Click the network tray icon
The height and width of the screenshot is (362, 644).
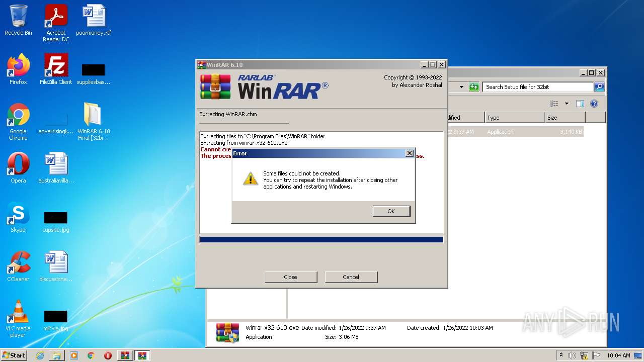584,355
